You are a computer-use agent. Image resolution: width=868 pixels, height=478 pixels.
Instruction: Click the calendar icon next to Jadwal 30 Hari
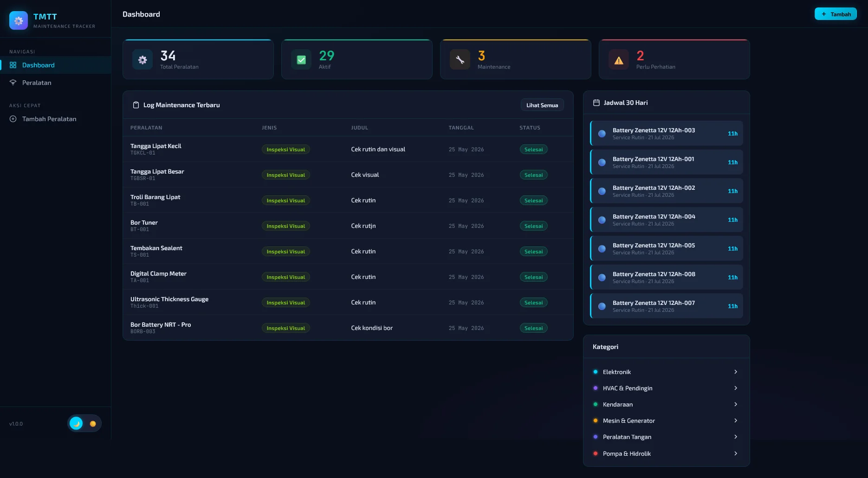(596, 103)
